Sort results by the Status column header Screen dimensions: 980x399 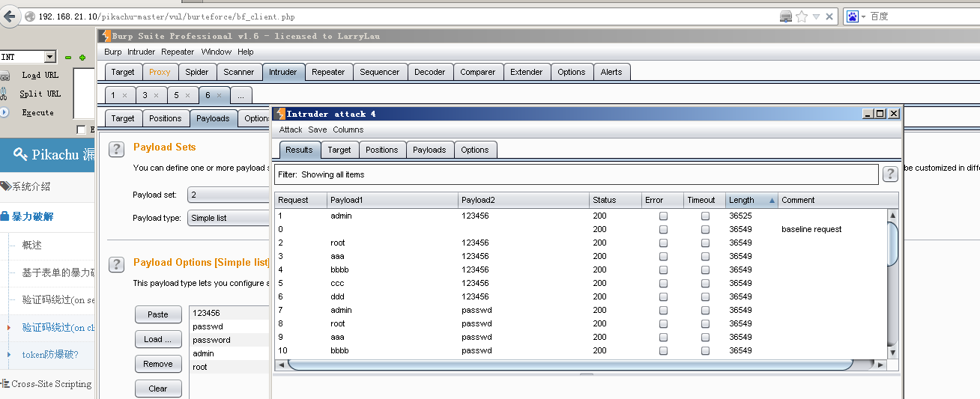pyautogui.click(x=615, y=200)
